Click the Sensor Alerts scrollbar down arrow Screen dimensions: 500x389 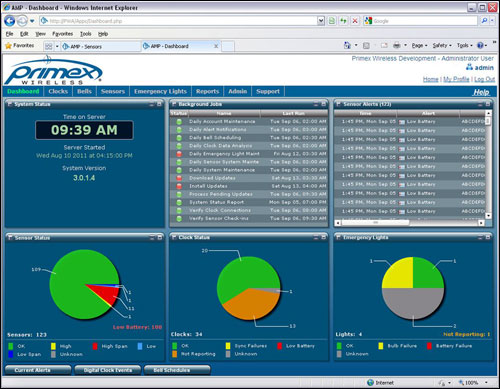(488, 216)
